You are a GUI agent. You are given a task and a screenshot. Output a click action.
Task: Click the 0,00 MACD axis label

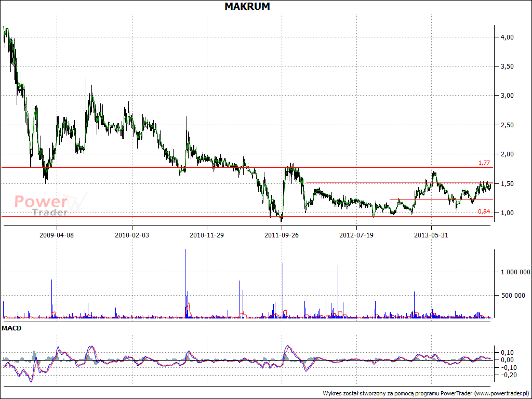coord(507,360)
